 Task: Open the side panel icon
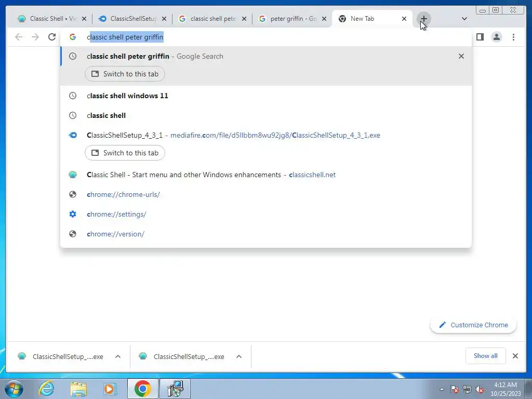[x=480, y=37]
